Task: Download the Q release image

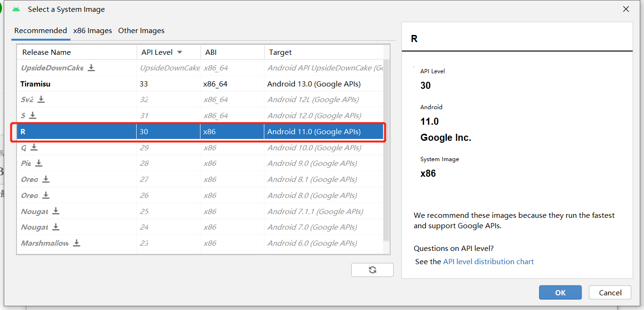Action: (x=34, y=147)
